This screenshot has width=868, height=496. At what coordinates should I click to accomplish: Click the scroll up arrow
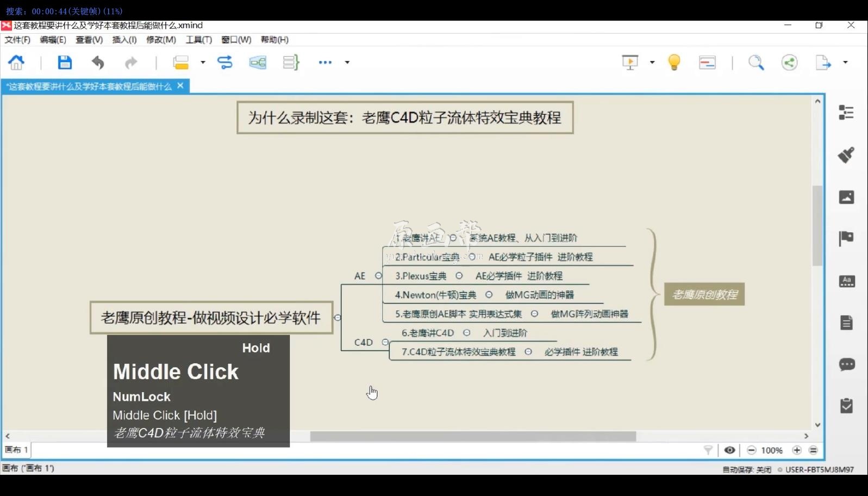pos(817,101)
